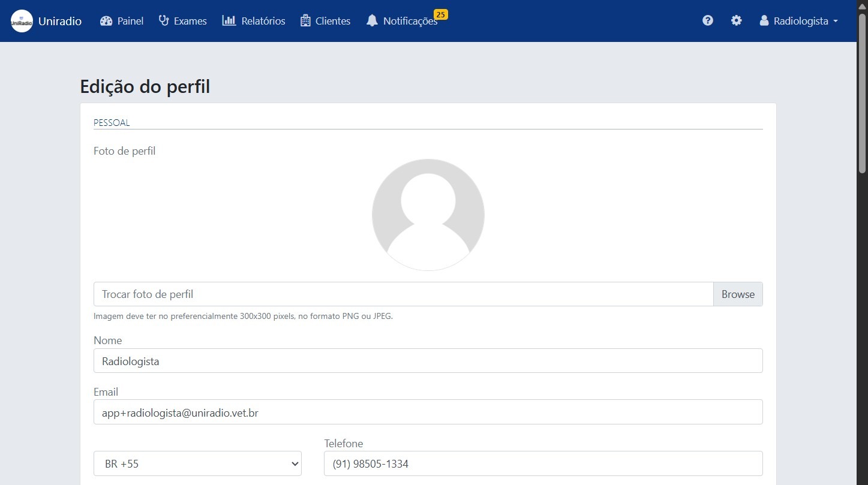Click the Relatórios bar chart icon

tap(229, 21)
